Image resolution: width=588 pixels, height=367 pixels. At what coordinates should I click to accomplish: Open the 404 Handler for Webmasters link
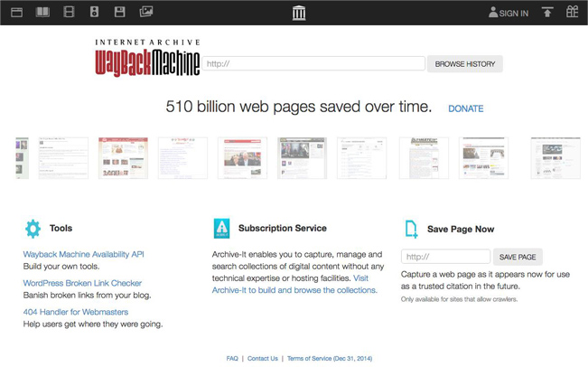(x=76, y=312)
